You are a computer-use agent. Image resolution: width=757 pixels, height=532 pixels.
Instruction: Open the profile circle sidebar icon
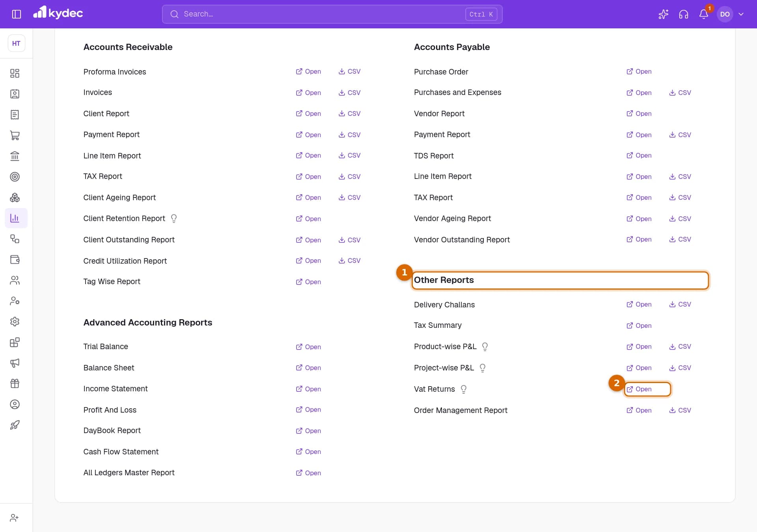[15, 404]
